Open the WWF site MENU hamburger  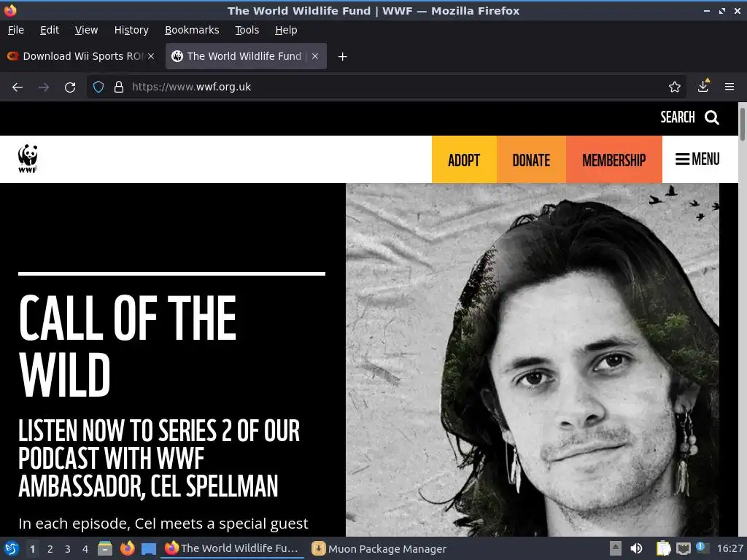697,159
